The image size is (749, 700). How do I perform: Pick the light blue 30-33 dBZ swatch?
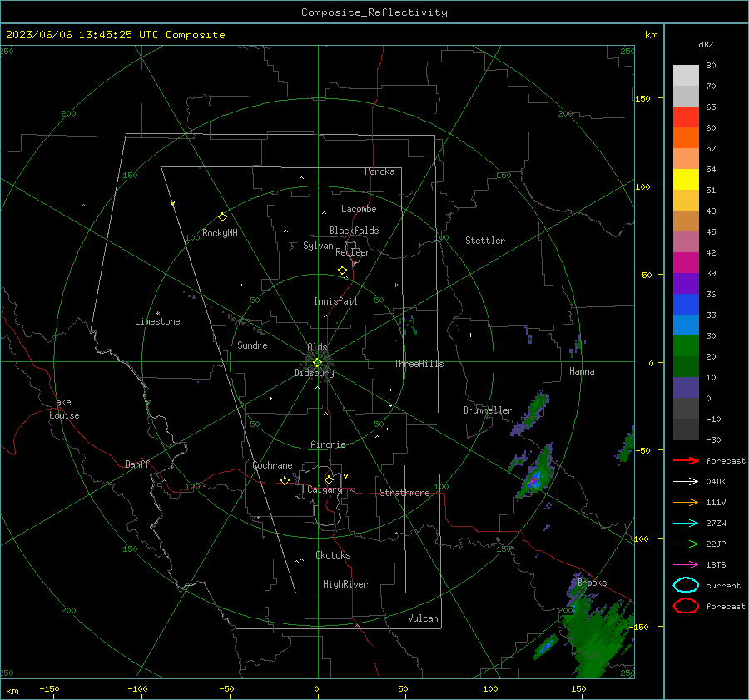pos(686,325)
